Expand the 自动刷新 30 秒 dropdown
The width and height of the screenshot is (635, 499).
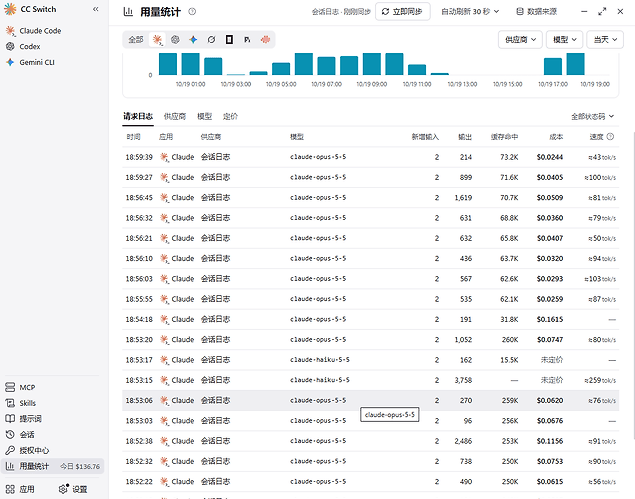click(x=470, y=12)
